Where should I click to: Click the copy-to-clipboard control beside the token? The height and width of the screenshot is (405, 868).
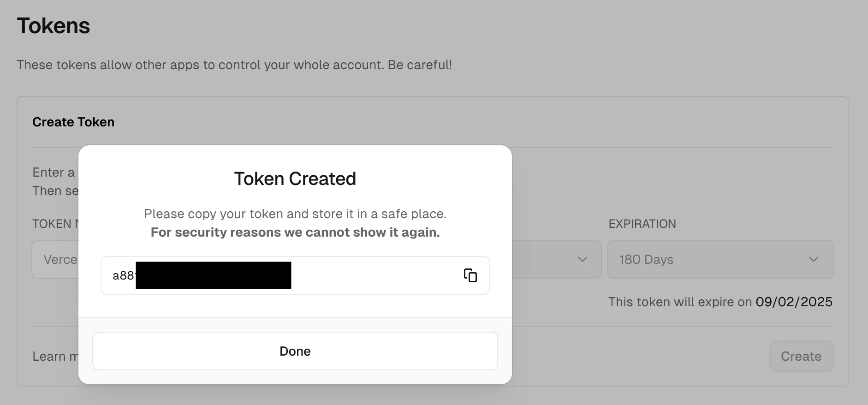click(x=470, y=275)
